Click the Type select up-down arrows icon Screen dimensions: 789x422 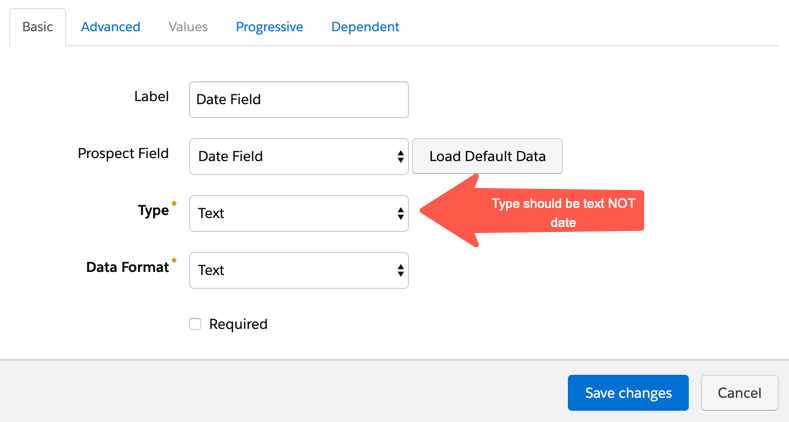point(400,213)
